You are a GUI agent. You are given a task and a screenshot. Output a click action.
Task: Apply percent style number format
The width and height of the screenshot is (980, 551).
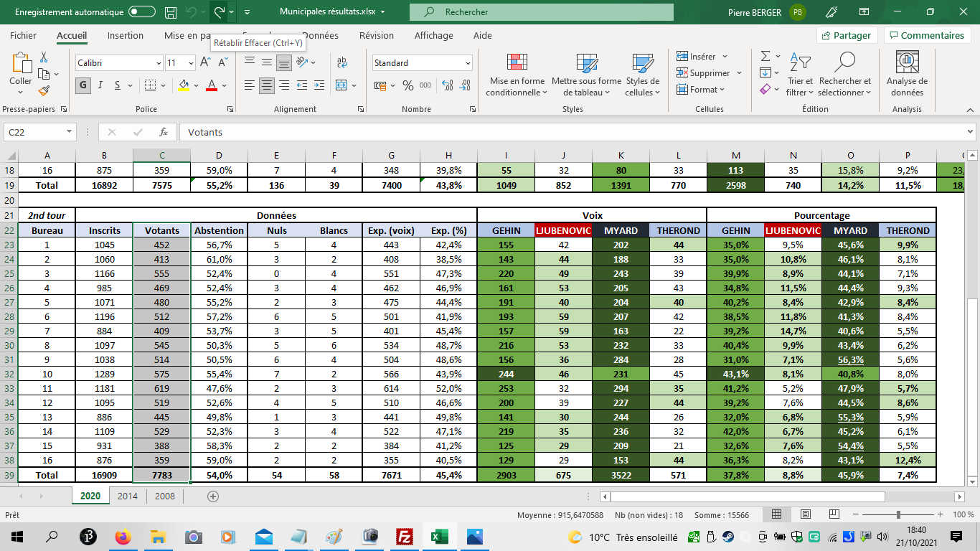pyautogui.click(x=407, y=85)
